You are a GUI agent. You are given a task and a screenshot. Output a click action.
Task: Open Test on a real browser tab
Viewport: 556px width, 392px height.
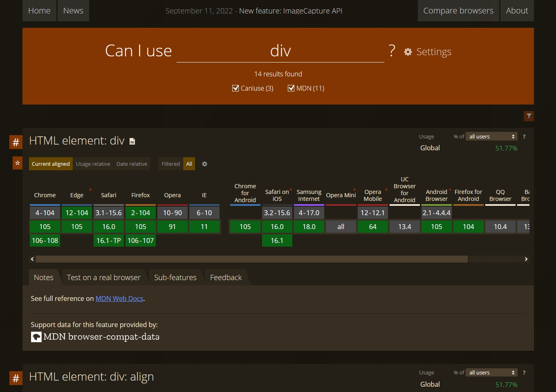pyautogui.click(x=104, y=277)
